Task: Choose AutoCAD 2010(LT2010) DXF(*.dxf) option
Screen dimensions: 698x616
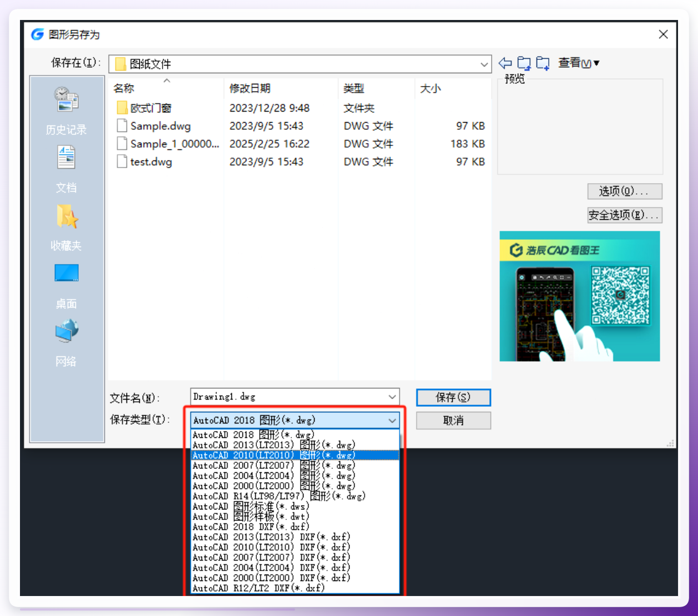Action: (295, 547)
